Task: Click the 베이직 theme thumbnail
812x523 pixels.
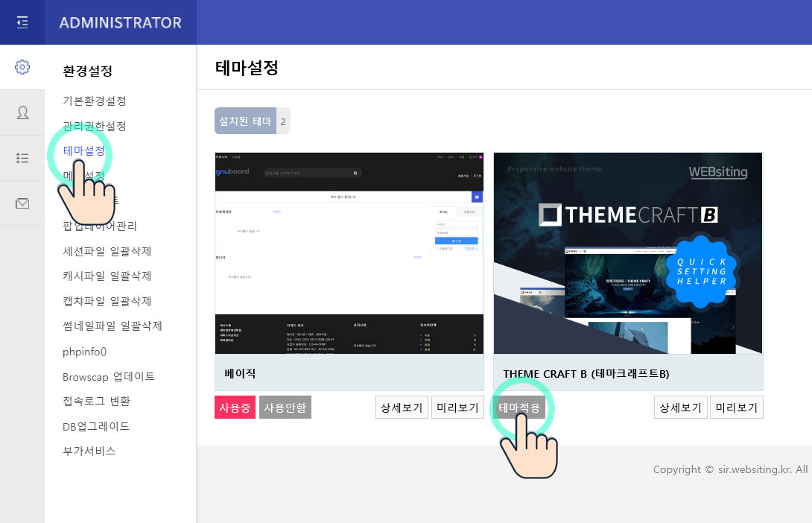Action: tap(349, 253)
